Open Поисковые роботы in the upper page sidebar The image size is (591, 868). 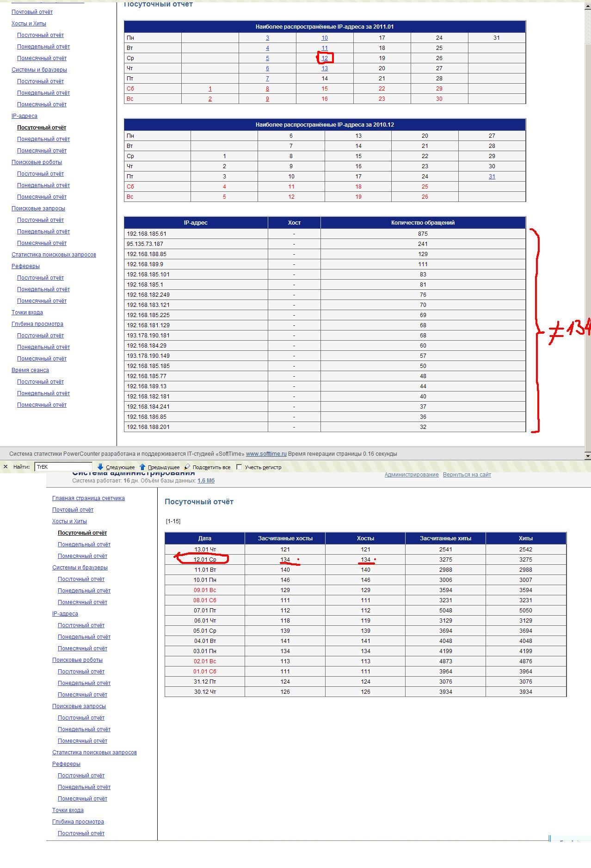[37, 162]
